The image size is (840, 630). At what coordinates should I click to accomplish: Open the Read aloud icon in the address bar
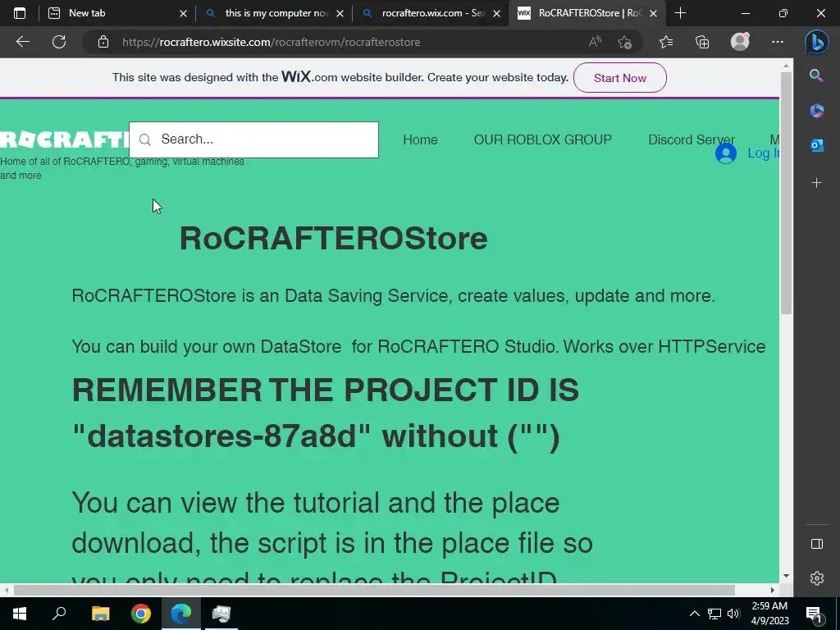pos(595,42)
